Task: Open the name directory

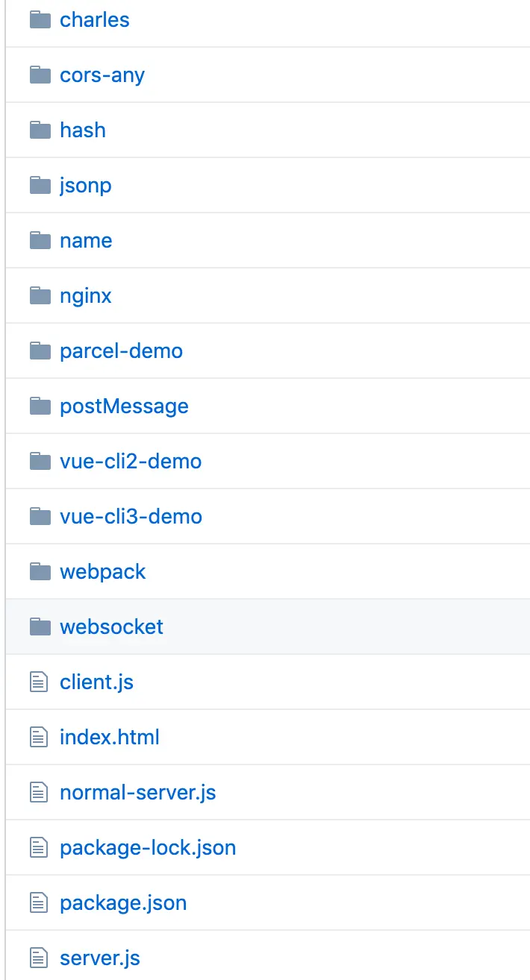Action: pyautogui.click(x=86, y=240)
